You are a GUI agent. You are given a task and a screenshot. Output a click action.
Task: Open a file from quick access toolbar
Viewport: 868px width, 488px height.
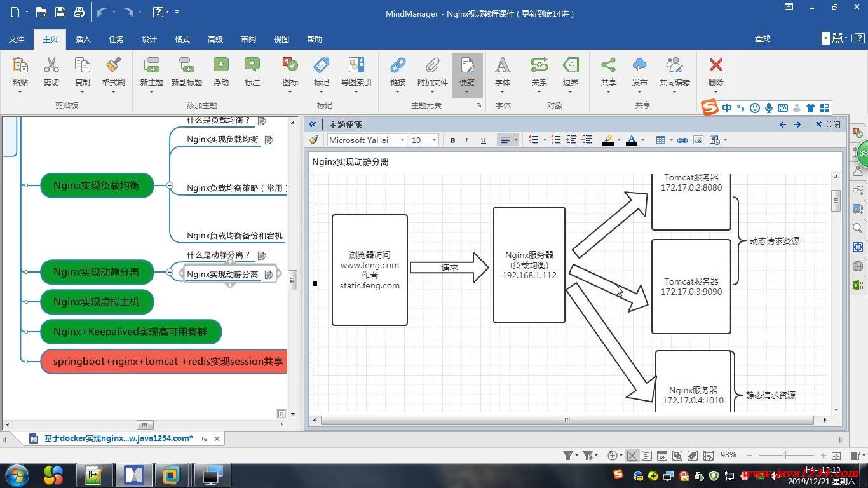click(x=41, y=12)
